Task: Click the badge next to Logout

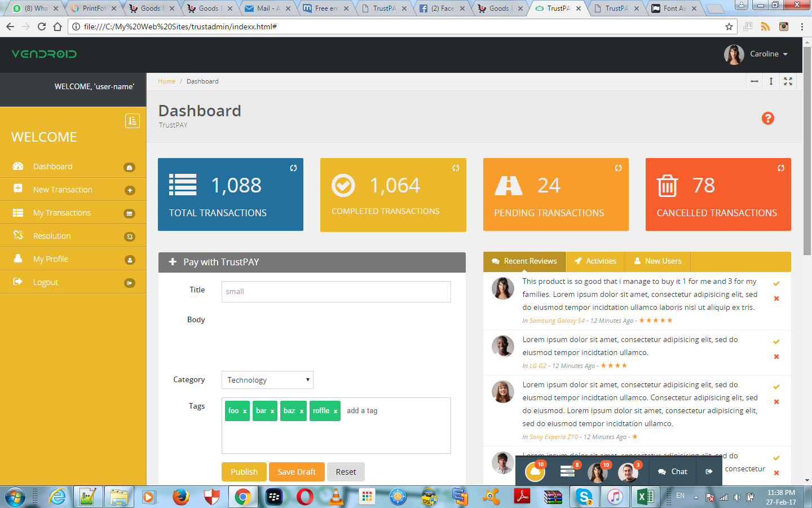Action: pos(130,283)
